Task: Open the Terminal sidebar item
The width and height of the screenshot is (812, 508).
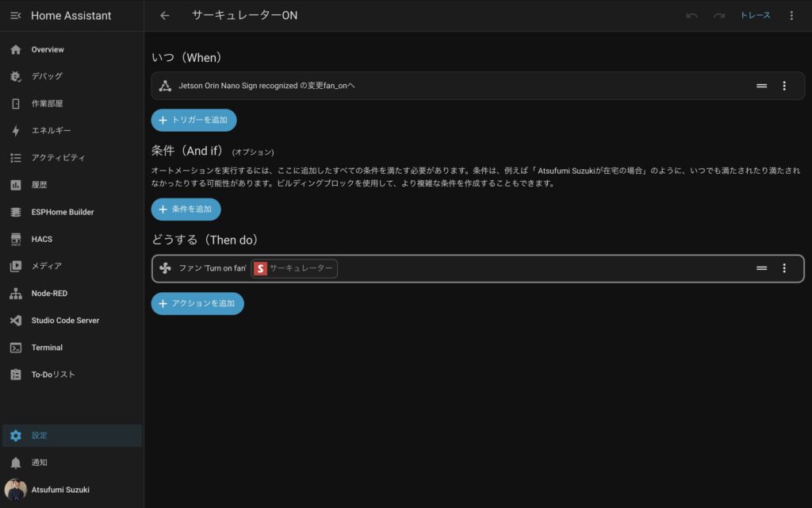Action: coord(46,348)
